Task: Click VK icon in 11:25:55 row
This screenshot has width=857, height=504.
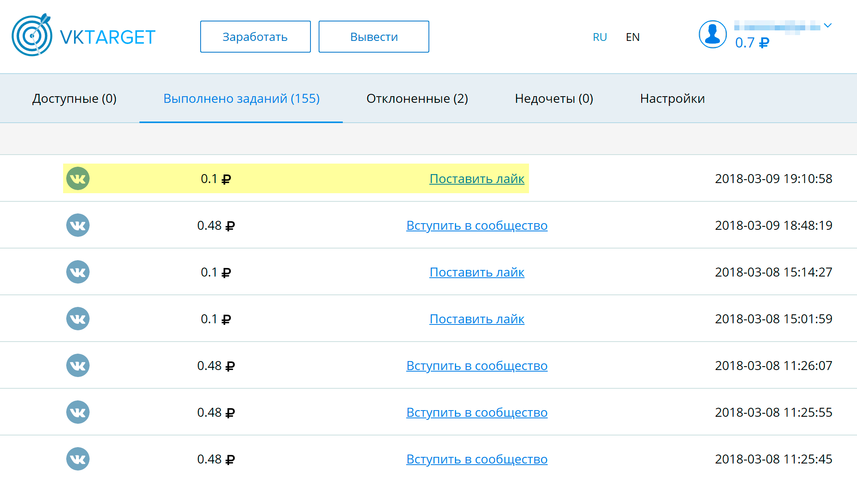Action: click(x=78, y=412)
